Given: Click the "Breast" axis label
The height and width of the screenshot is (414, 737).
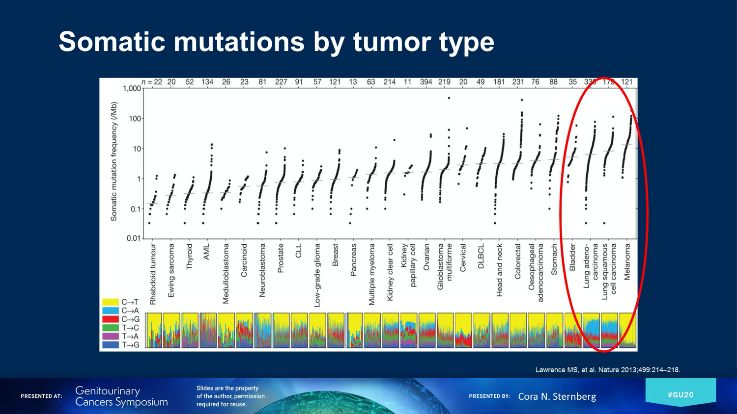Looking at the screenshot, I should point(335,255).
